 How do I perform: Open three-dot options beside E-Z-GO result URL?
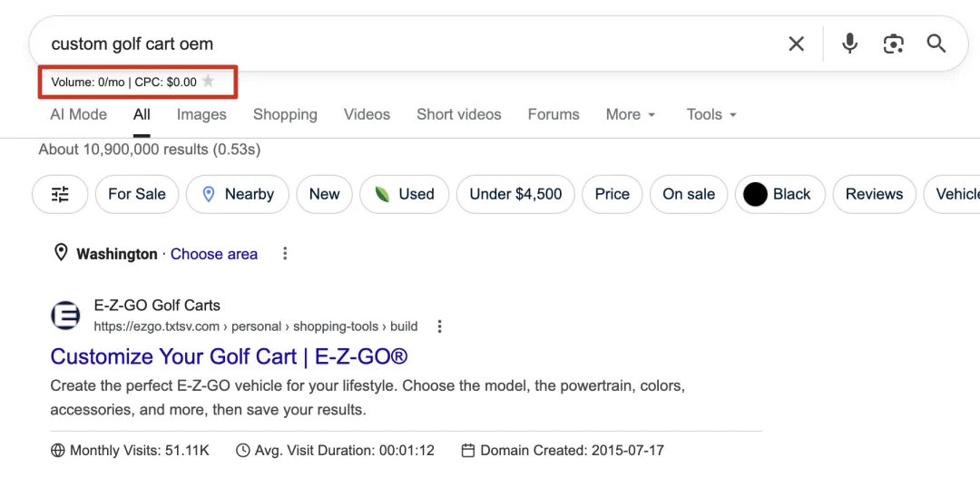click(x=440, y=326)
